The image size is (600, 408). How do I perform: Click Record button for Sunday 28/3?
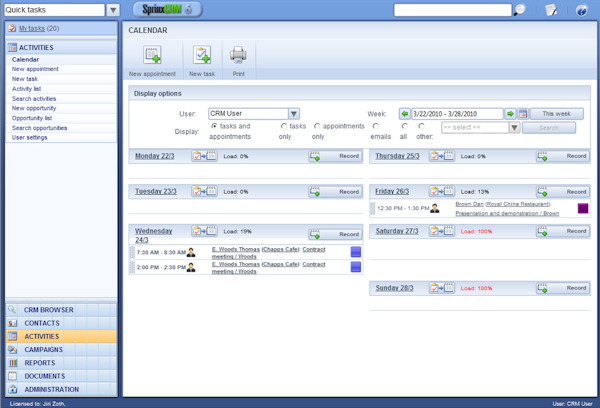[x=562, y=288]
